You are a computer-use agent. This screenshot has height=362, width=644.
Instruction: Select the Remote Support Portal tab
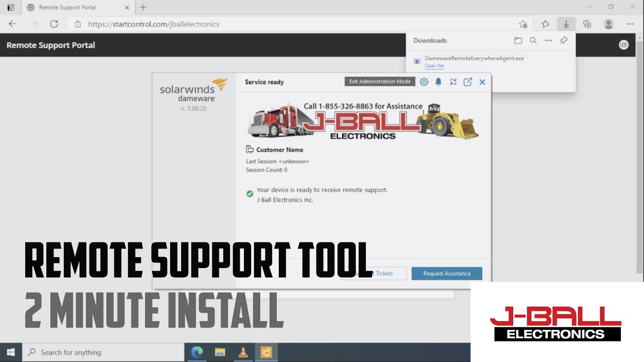pos(78,8)
